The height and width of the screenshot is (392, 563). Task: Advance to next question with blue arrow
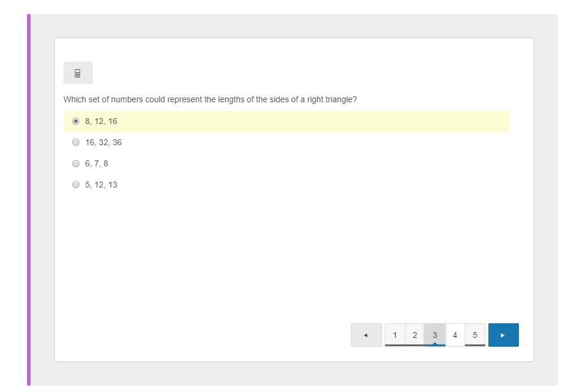(503, 335)
